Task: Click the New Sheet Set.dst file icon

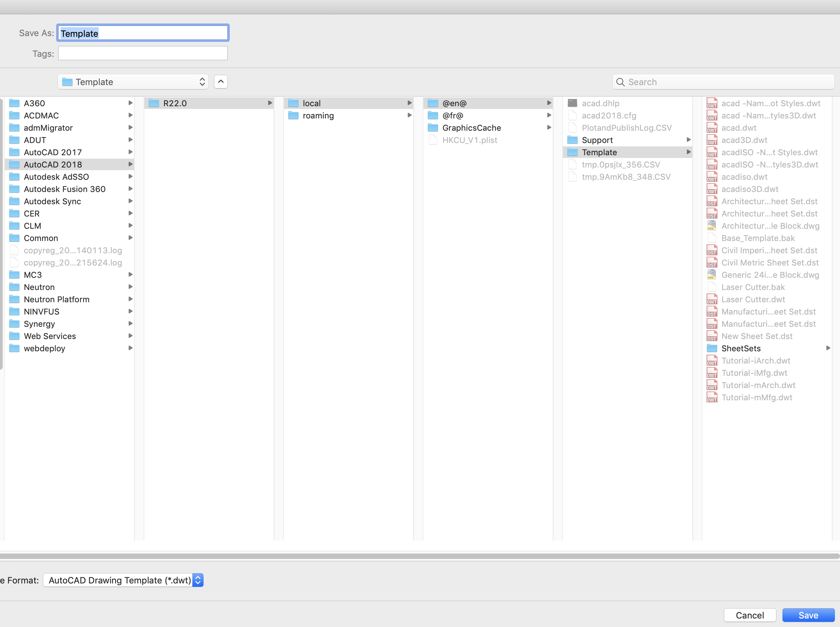Action: pos(712,336)
